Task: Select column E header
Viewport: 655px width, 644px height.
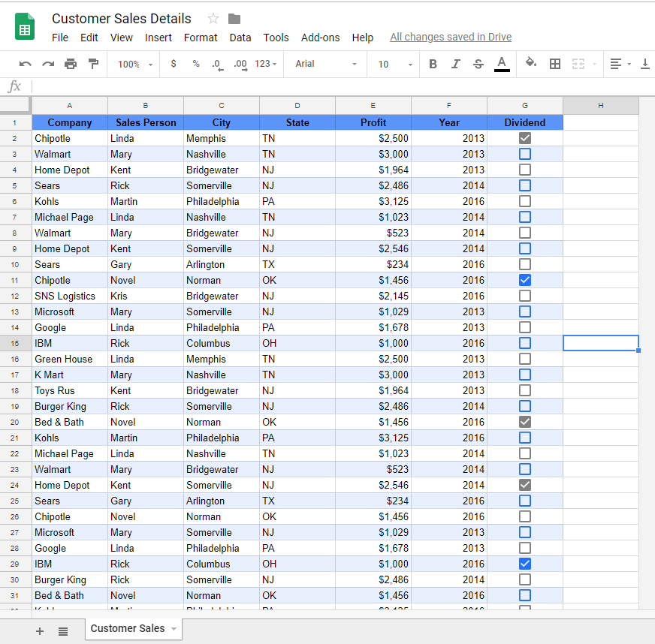Action: point(373,106)
